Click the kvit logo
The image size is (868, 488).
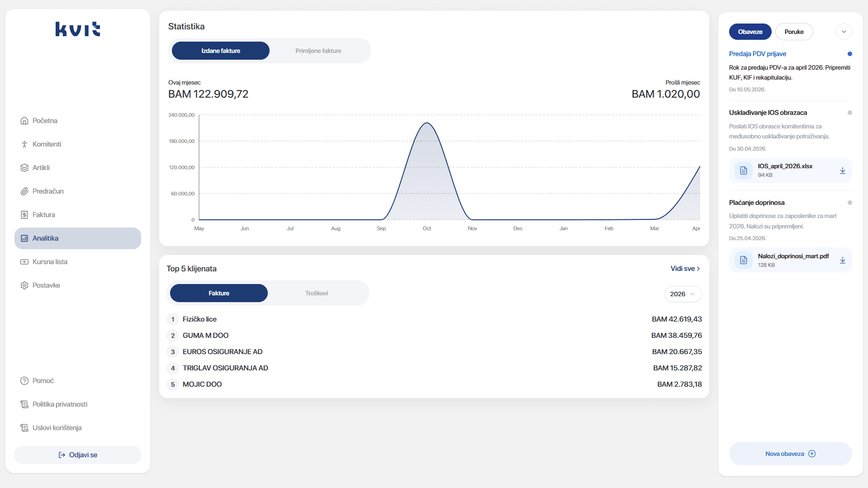pyautogui.click(x=78, y=29)
